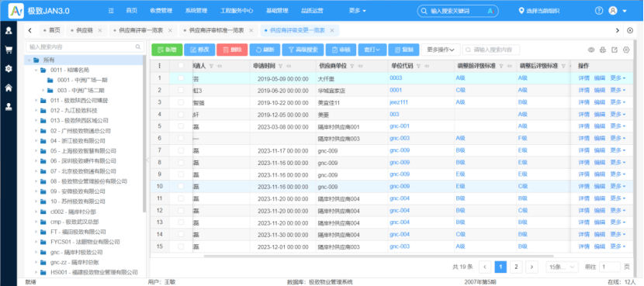The image size is (644, 286).
Task: Tick the checkbox in row 3
Action: coord(181,102)
